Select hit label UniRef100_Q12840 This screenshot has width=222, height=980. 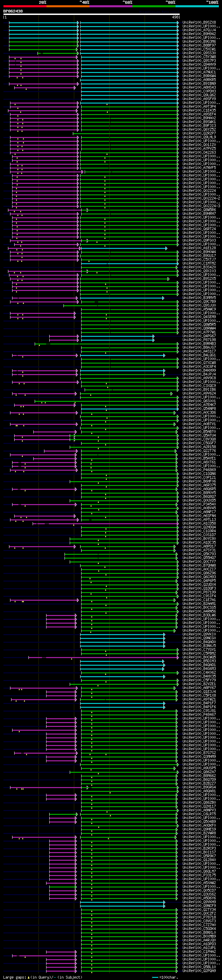pos(199,860)
